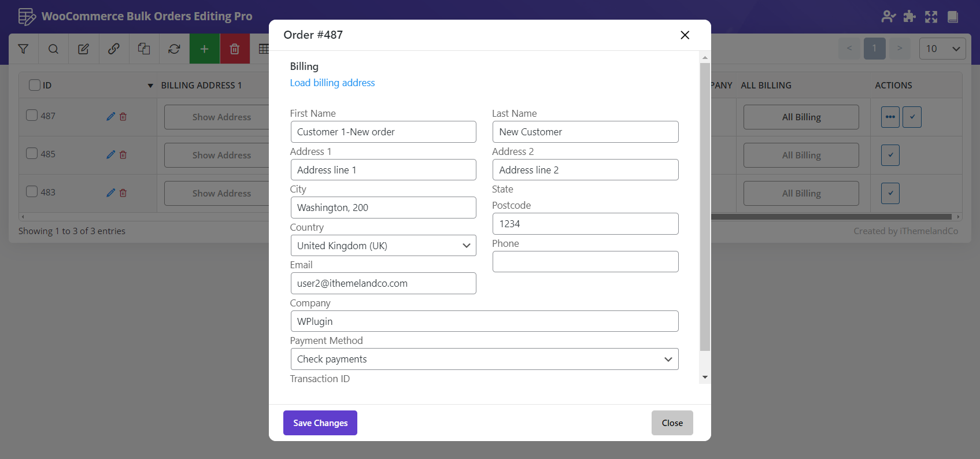
Task: Click the bulk edit pencil toolbar icon
Action: pyautogui.click(x=84, y=49)
